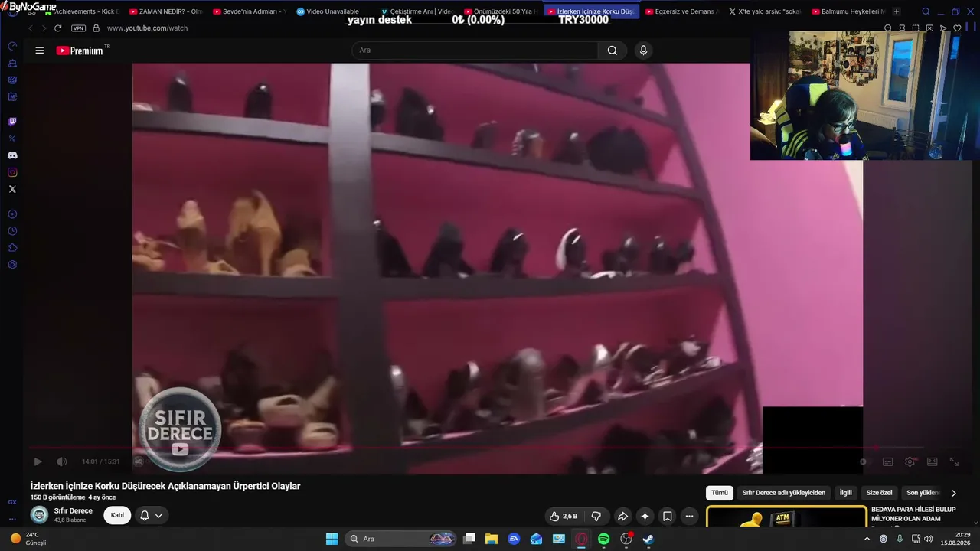This screenshot has height=551, width=980.
Task: Open Opera GX browser from the taskbar
Action: tap(581, 539)
